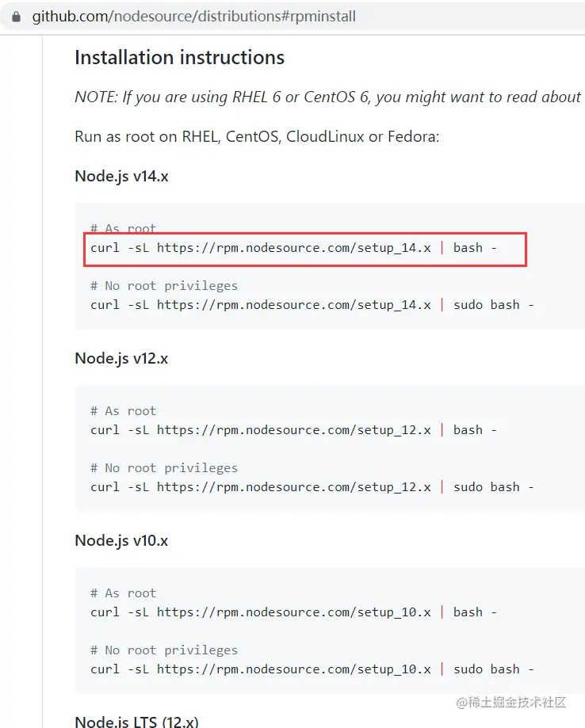Viewport: 585px width, 728px height.
Task: Click the setup_10.x sudo bash command
Action: coord(312,669)
